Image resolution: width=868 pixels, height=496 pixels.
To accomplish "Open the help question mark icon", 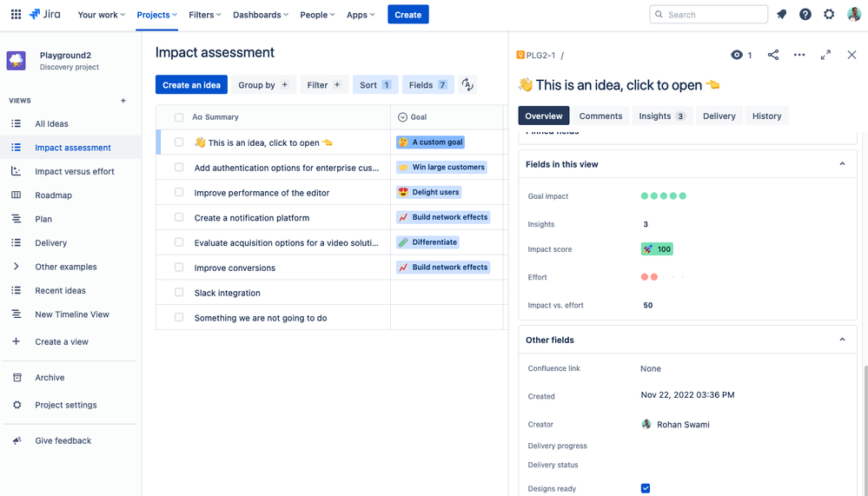I will [x=805, y=15].
